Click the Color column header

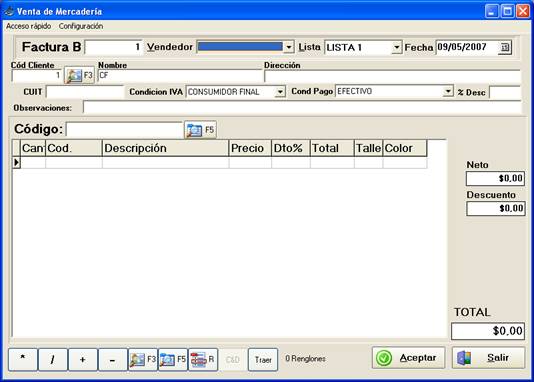click(x=405, y=148)
